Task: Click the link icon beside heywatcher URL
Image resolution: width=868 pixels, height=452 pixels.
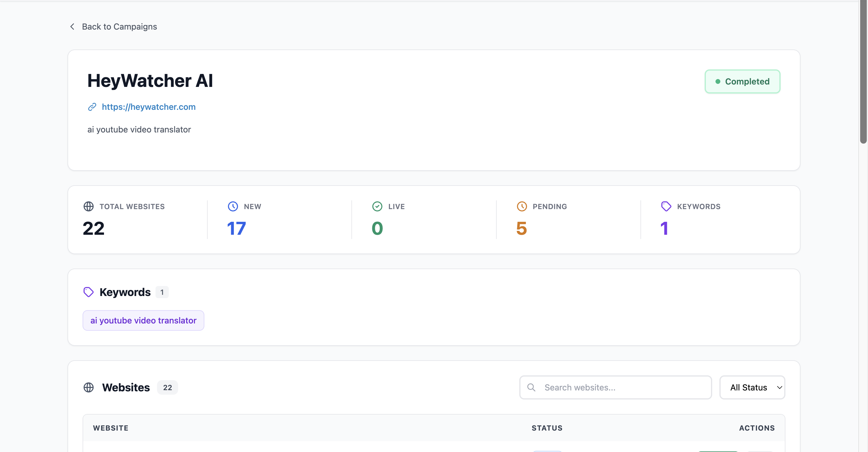Action: tap(92, 107)
